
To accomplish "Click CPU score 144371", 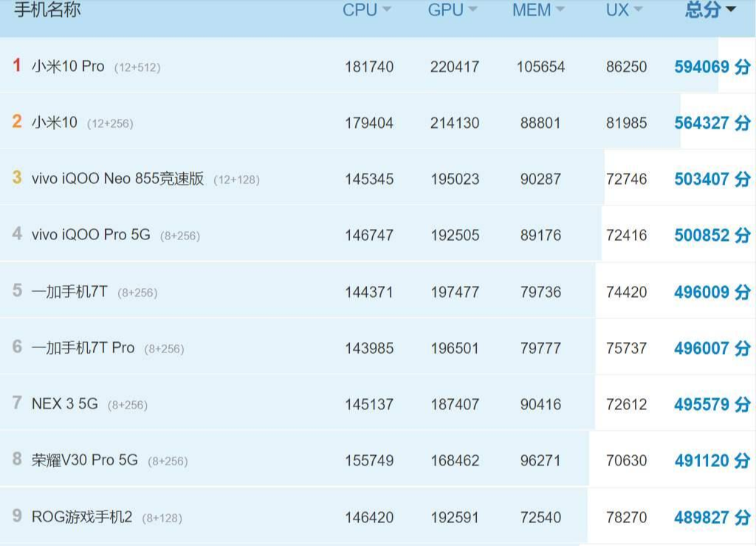I will tap(369, 292).
